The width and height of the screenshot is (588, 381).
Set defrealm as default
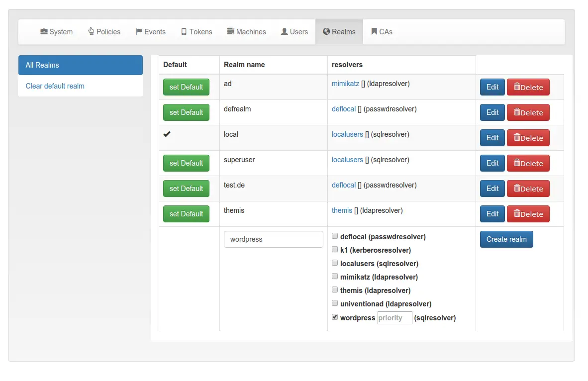coord(186,112)
